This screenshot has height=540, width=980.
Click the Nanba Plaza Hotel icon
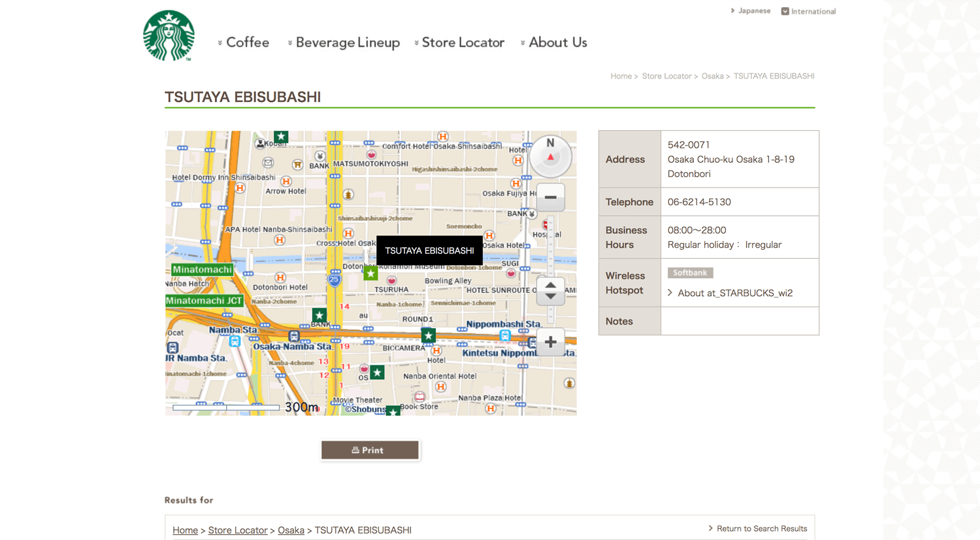pos(490,409)
